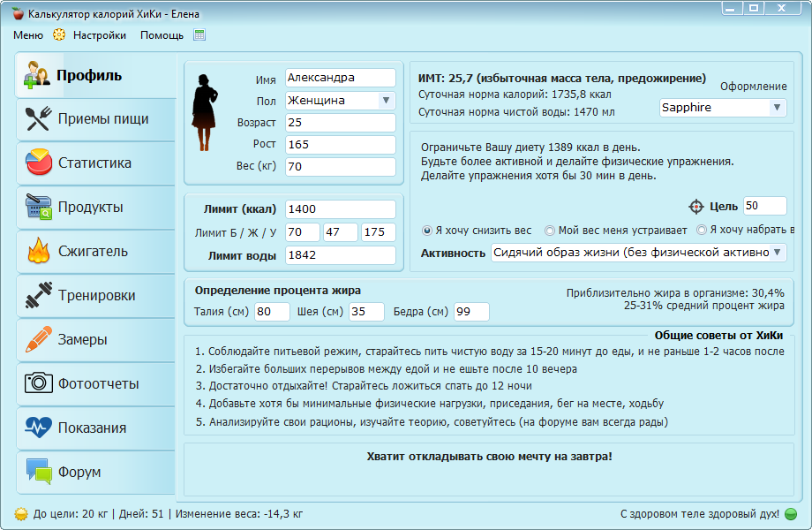Open the Оформление Sapphire theme dropdown

pyautogui.click(x=776, y=108)
